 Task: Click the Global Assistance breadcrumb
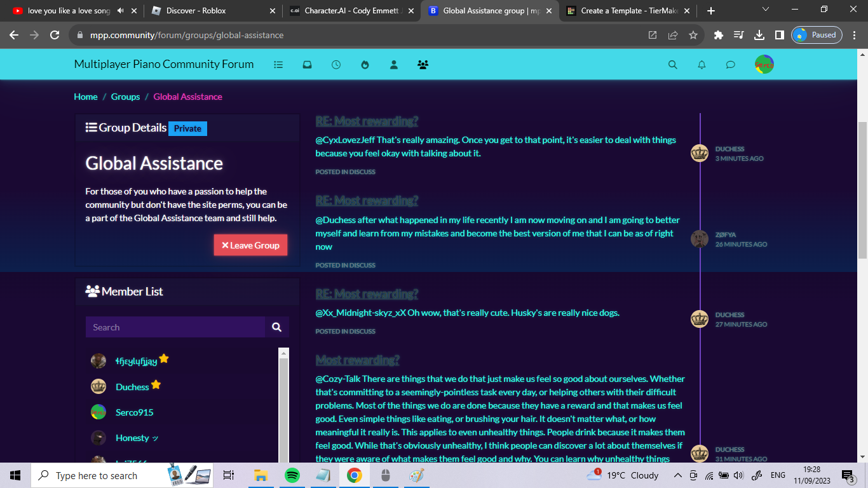pyautogui.click(x=187, y=97)
